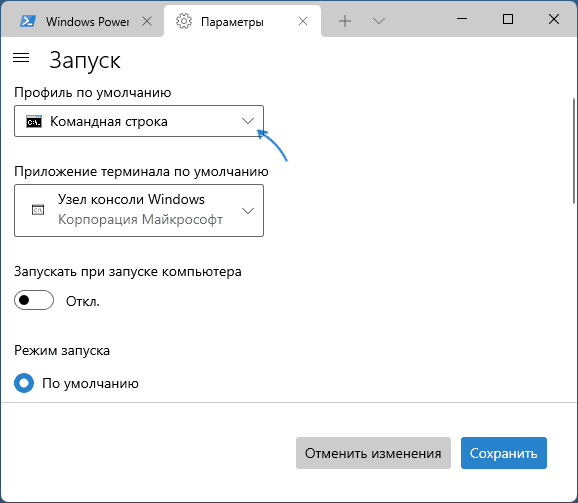Image resolution: width=578 pixels, height=503 pixels.
Task: Click the Сохранить button
Action: tap(504, 453)
